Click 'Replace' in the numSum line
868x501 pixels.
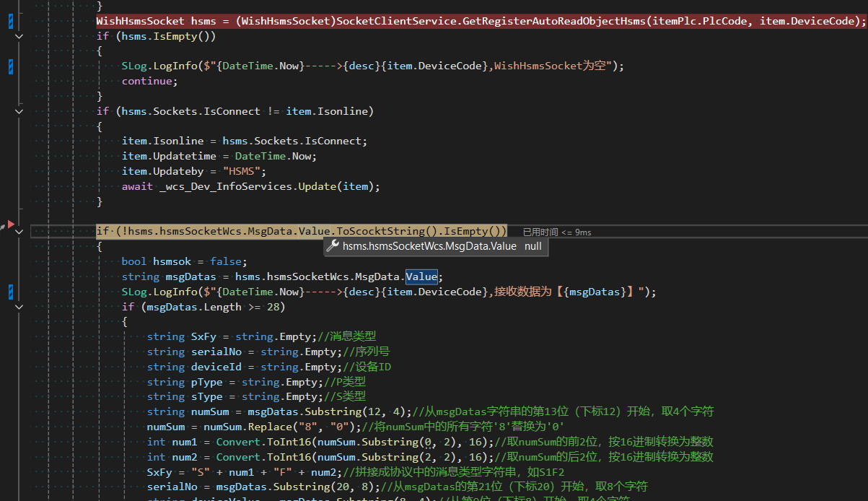(x=270, y=427)
